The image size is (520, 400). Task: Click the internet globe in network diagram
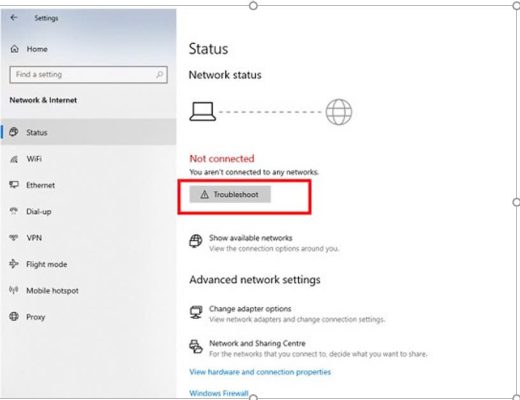pos(339,112)
